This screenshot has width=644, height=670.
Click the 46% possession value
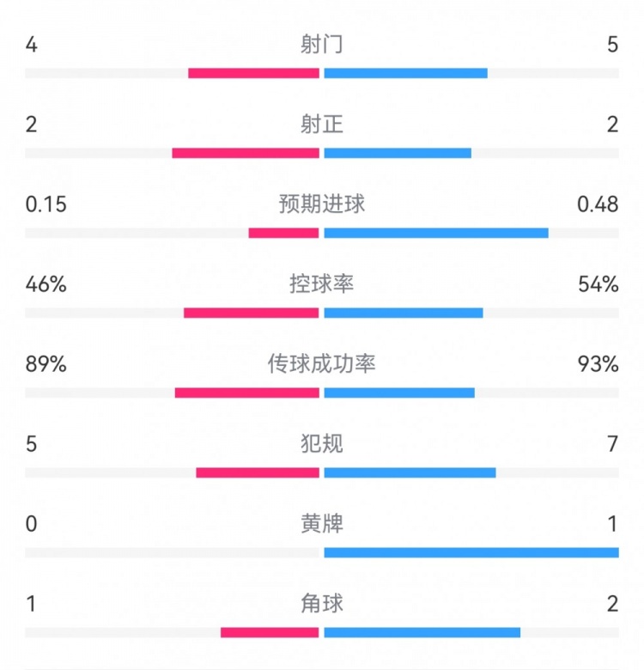[46, 284]
